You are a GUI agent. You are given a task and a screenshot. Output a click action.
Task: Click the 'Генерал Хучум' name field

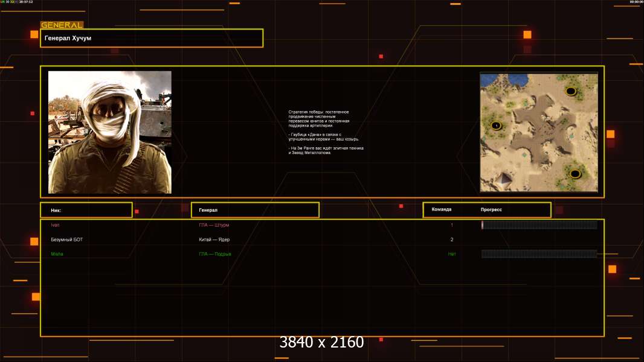click(152, 38)
